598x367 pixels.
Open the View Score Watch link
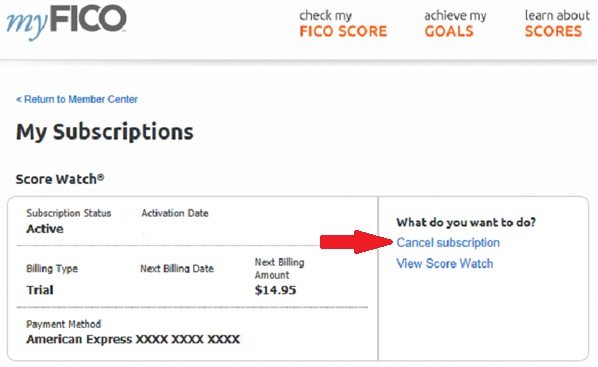(445, 264)
